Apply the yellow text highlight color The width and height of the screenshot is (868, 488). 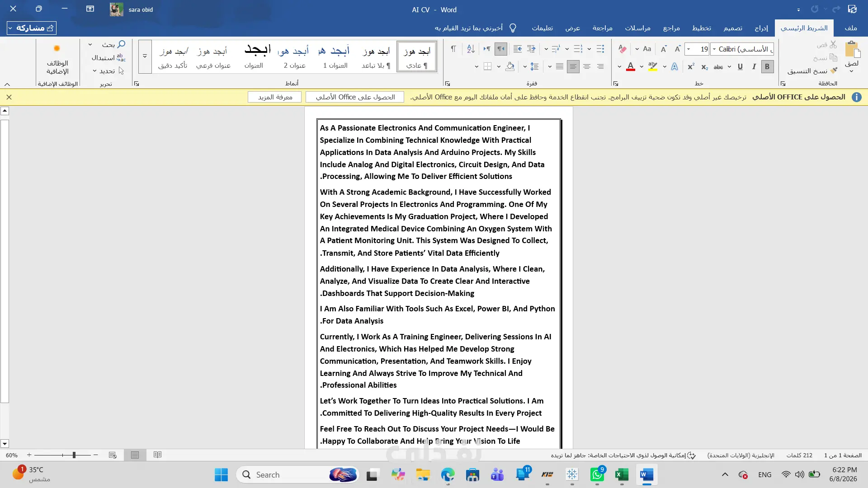[x=653, y=67]
